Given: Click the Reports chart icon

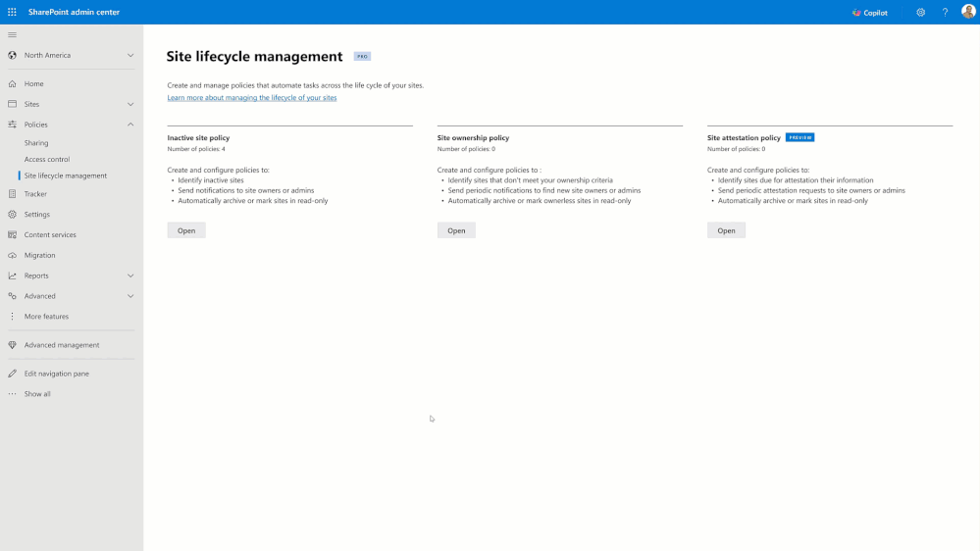Looking at the screenshot, I should click(12, 275).
